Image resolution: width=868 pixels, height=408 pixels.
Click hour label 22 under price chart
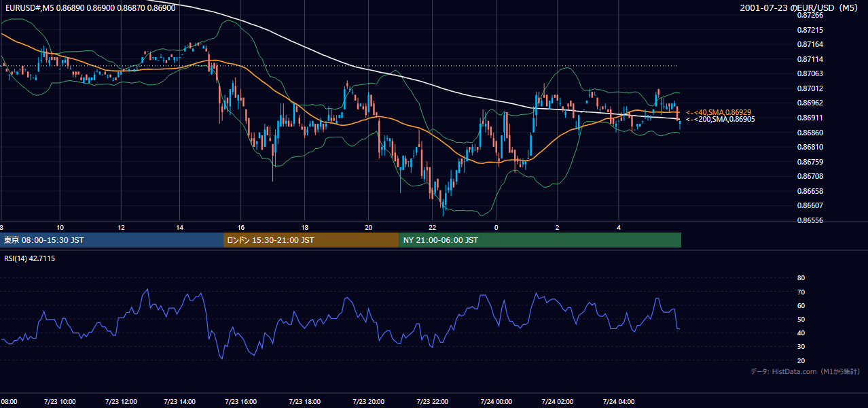click(x=432, y=227)
